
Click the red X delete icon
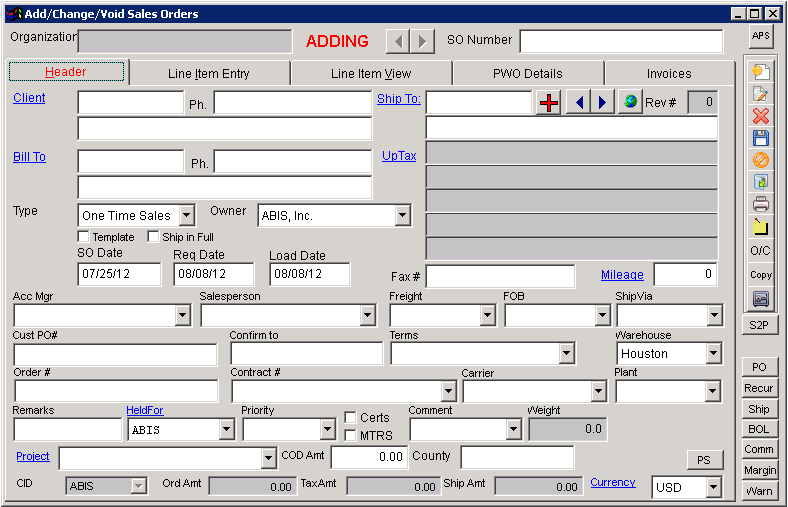coord(761,116)
